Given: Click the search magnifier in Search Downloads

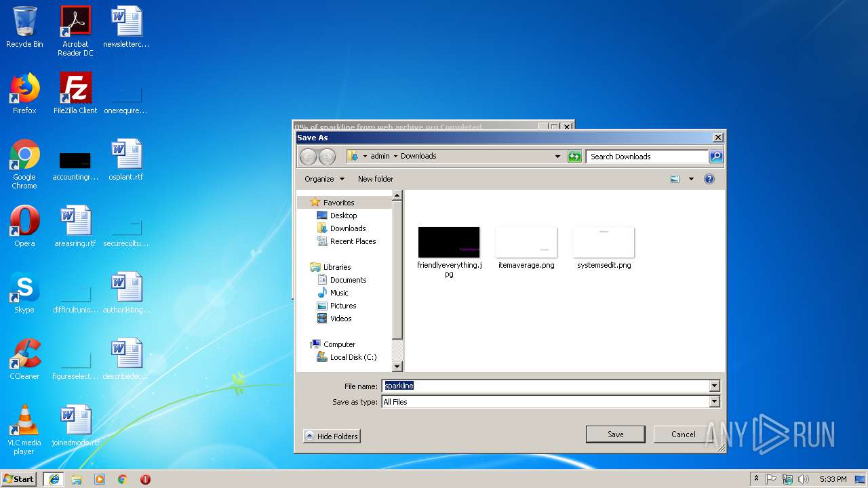Looking at the screenshot, I should click(x=715, y=157).
